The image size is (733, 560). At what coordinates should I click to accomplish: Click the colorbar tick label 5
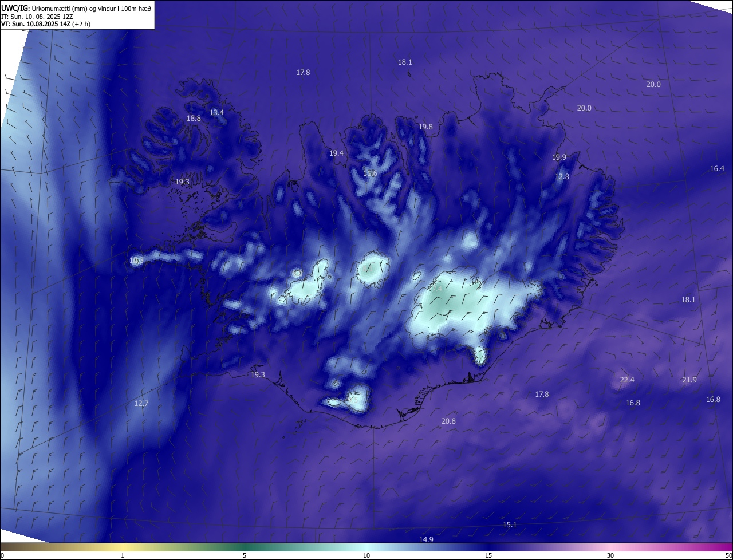click(245, 555)
